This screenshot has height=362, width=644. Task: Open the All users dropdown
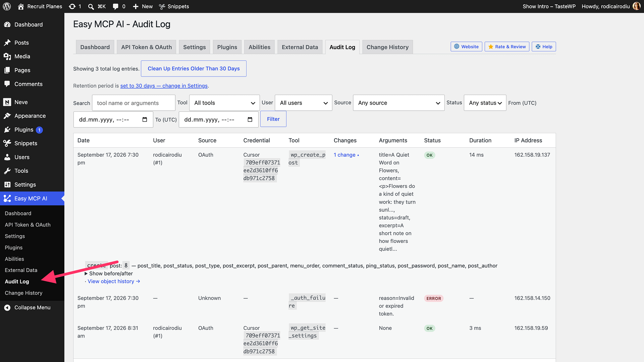[304, 103]
